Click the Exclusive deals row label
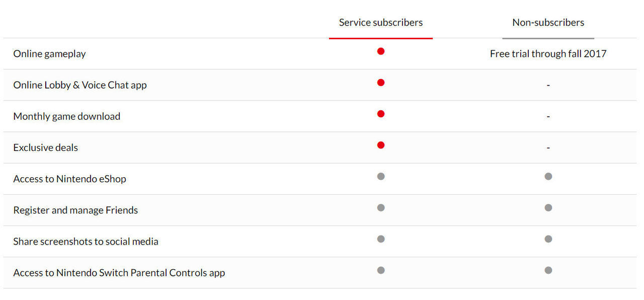 pyautogui.click(x=46, y=147)
